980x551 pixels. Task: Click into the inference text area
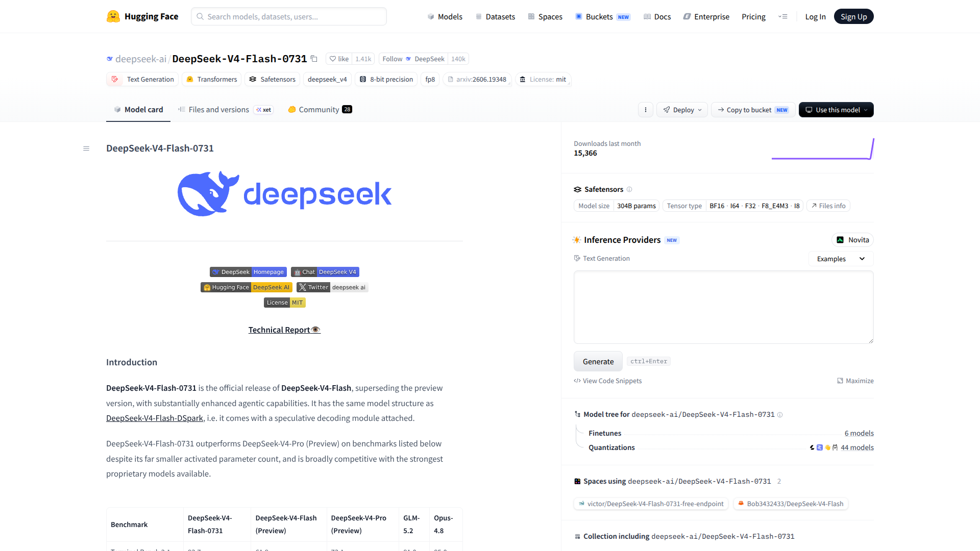pyautogui.click(x=723, y=307)
